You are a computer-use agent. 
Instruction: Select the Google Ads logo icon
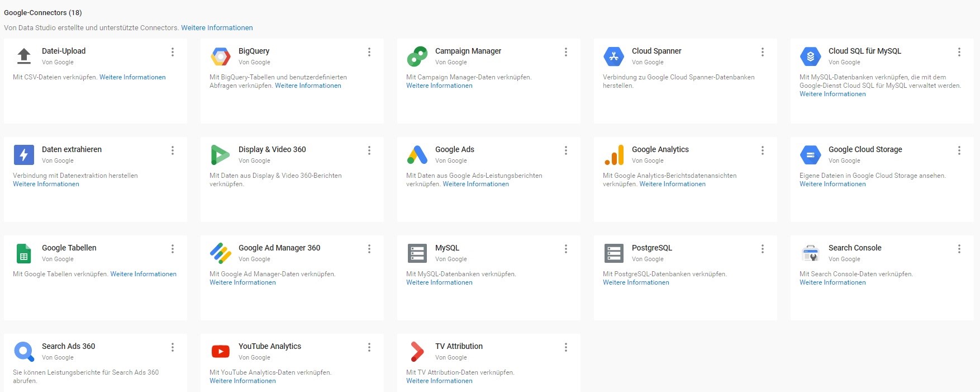click(417, 155)
